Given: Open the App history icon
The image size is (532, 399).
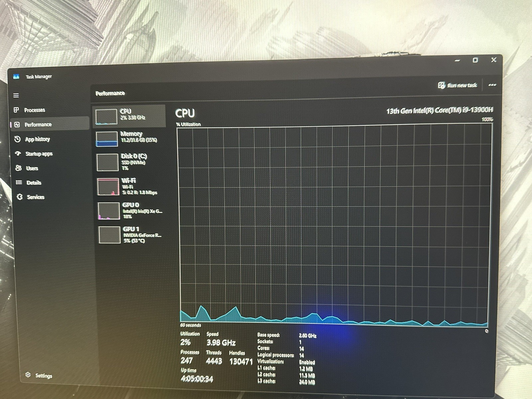Looking at the screenshot, I should pyautogui.click(x=18, y=139).
